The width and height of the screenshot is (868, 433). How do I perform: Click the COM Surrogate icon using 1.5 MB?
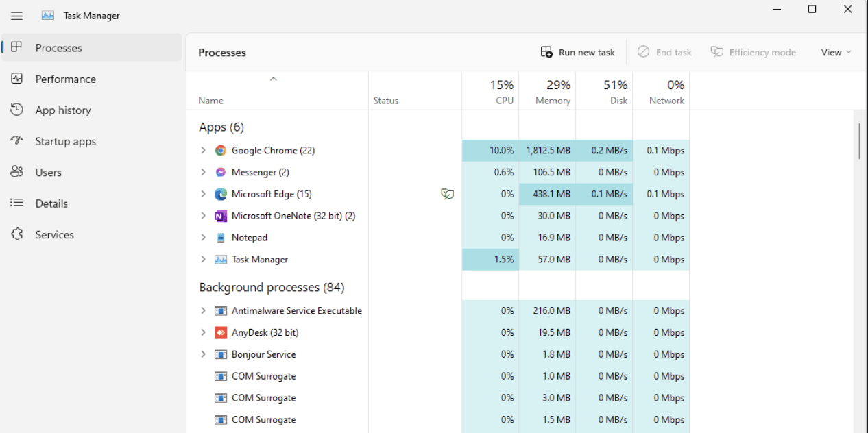pos(221,420)
